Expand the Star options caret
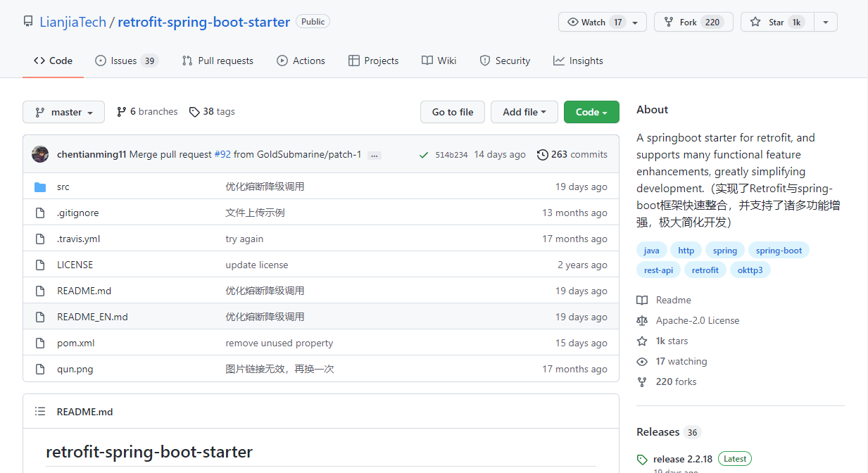The width and height of the screenshot is (868, 473). click(x=825, y=22)
